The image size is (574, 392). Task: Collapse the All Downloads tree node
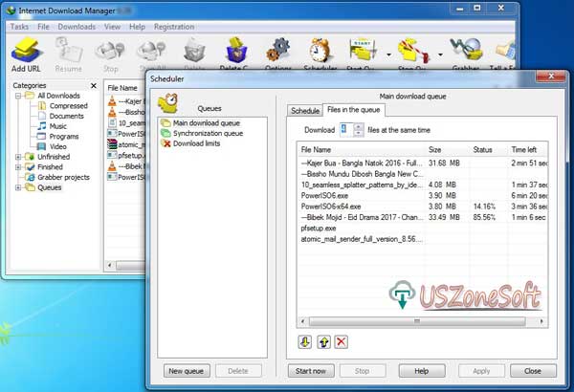18,96
